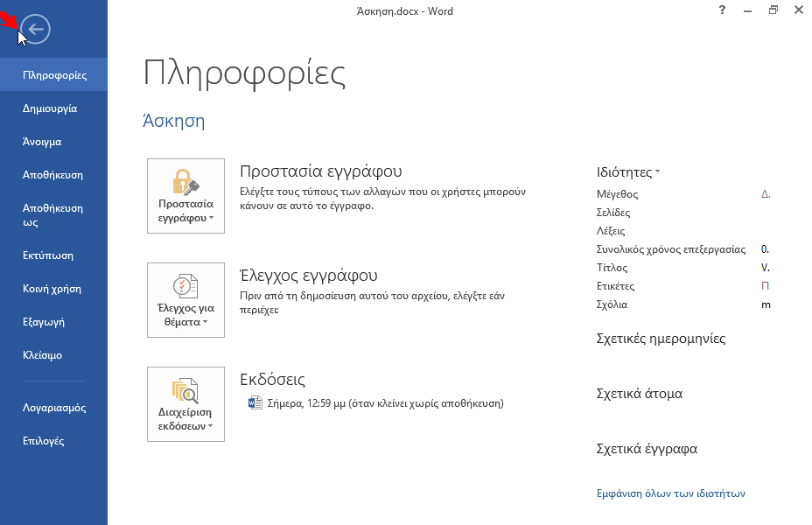Viewport: 812px width, 525px height.
Task: Open the Κοινή χρήση section
Action: coord(54,289)
